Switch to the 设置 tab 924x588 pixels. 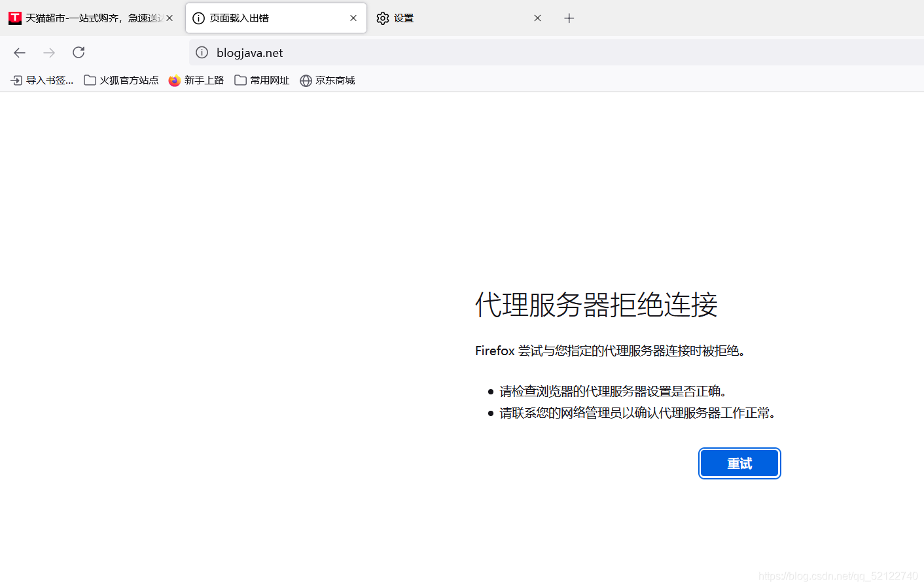click(x=459, y=18)
